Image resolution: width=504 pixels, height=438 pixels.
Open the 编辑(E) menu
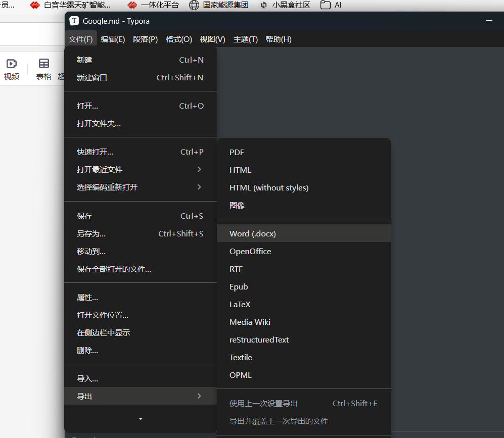113,39
